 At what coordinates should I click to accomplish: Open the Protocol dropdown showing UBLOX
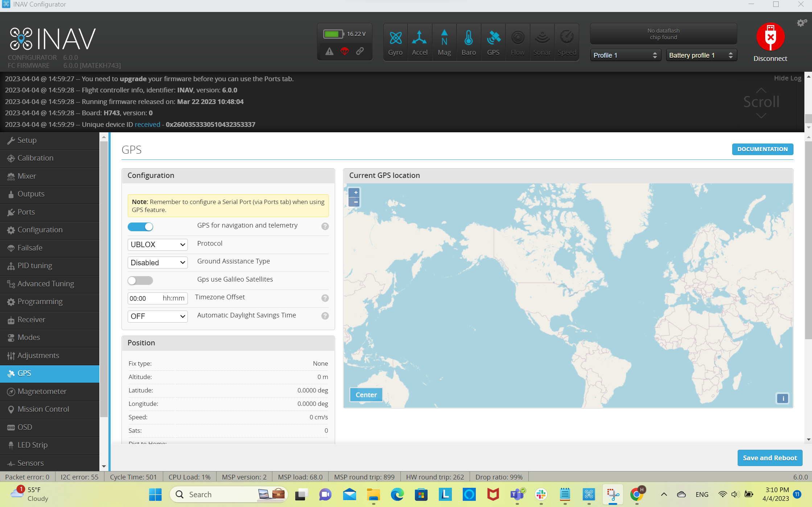157,244
